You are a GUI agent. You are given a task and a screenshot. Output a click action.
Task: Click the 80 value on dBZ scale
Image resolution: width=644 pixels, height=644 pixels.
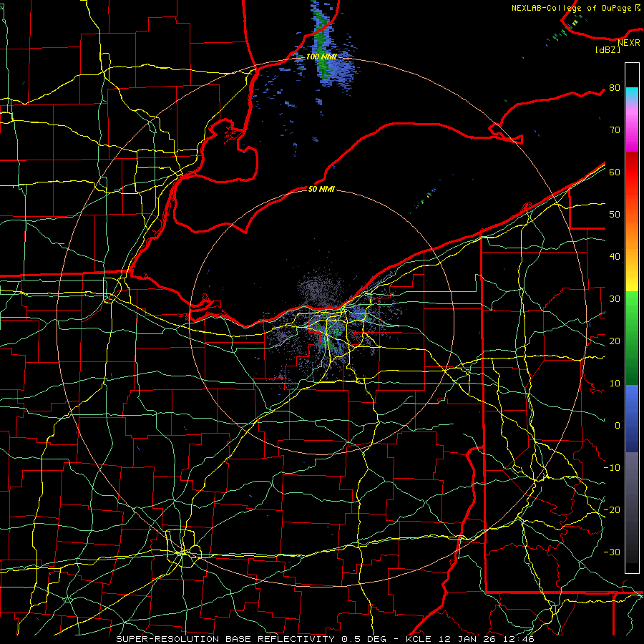(615, 88)
